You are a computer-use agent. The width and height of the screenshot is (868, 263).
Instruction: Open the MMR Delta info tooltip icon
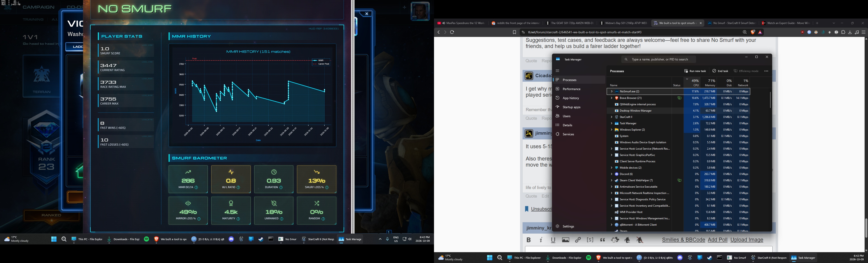pos(196,187)
